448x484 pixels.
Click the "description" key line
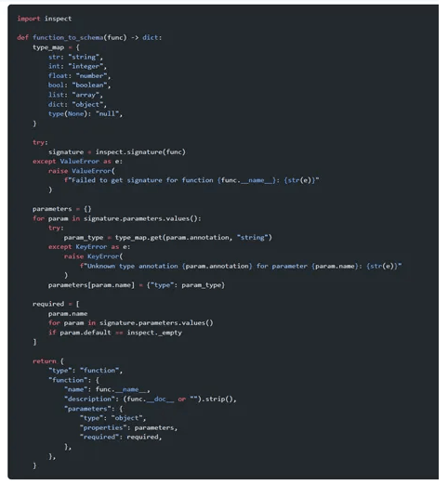[x=151, y=399]
